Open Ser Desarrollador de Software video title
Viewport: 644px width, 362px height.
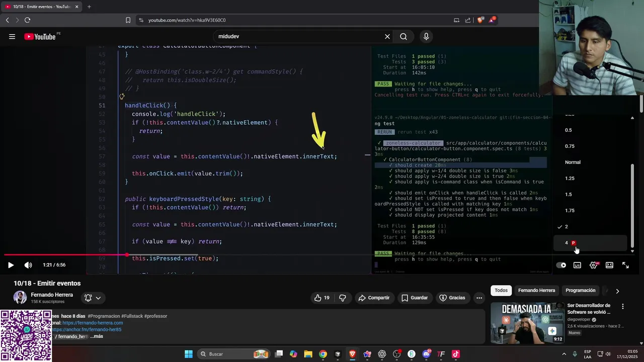click(589, 309)
